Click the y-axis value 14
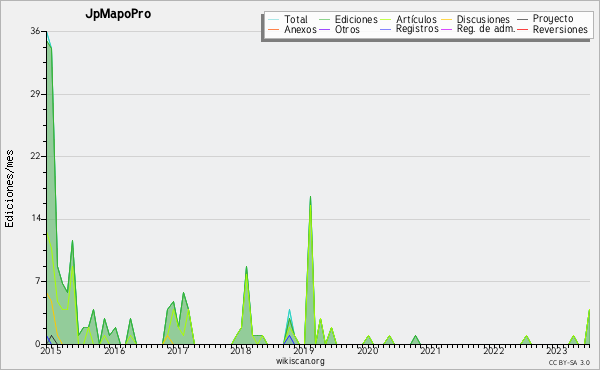This screenshot has height=370, width=600. coord(35,219)
